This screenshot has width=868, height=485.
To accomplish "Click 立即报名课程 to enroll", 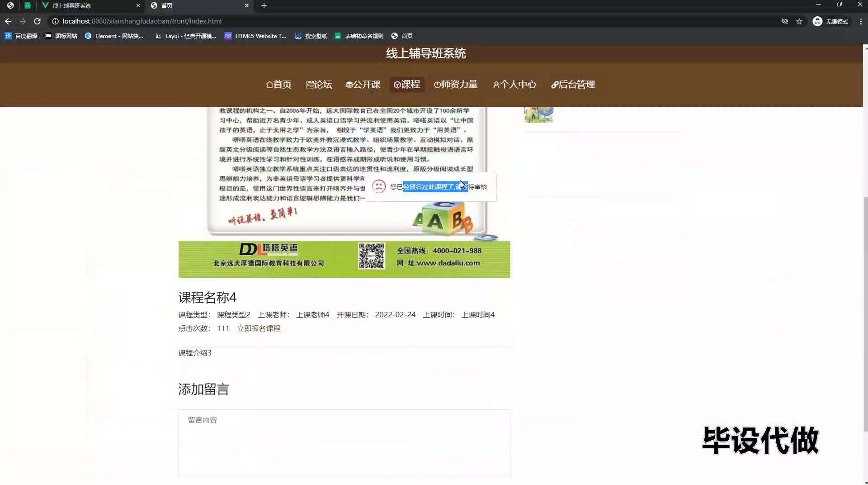I will click(x=259, y=328).
